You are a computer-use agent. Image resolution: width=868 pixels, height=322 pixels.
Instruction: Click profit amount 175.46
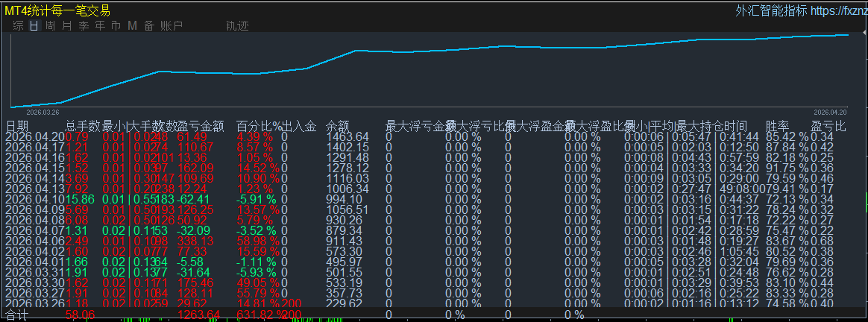click(x=195, y=283)
